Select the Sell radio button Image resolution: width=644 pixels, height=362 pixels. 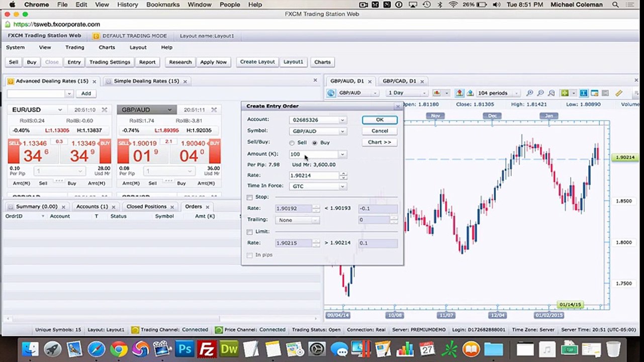[292, 143]
